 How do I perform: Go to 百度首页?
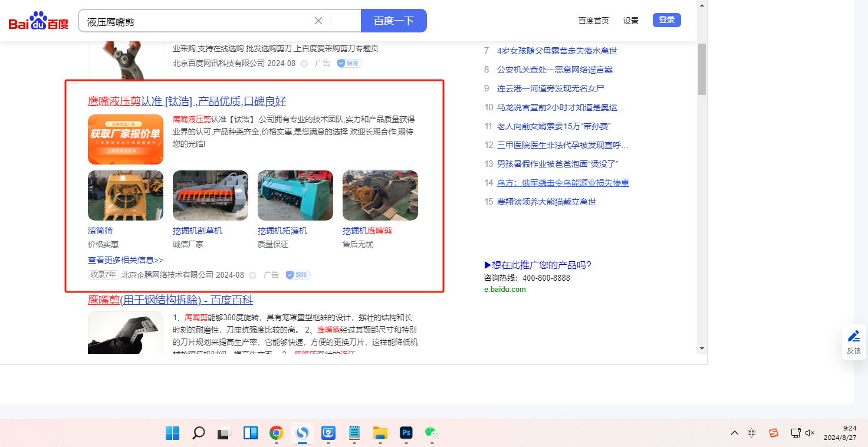pos(594,21)
